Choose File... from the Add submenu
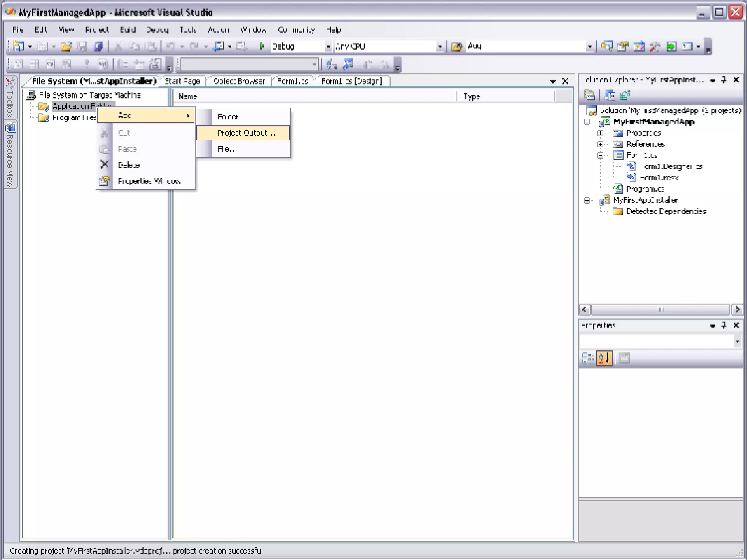The image size is (747, 560). tap(226, 149)
